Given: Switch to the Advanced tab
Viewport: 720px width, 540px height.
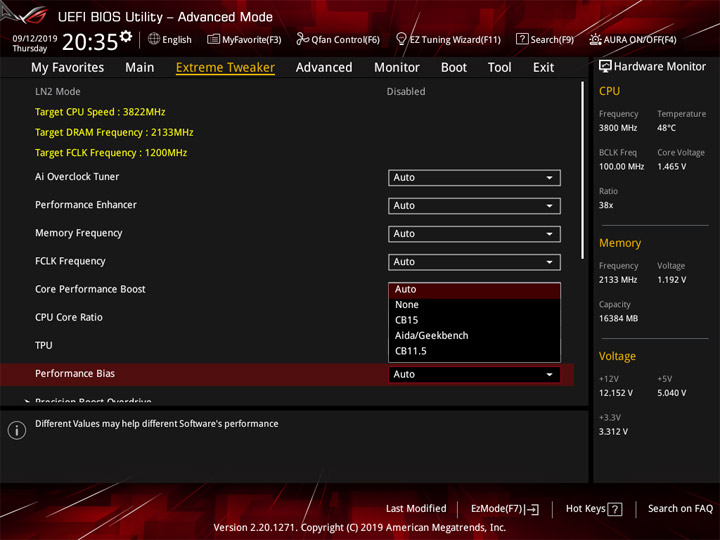Looking at the screenshot, I should (324, 68).
